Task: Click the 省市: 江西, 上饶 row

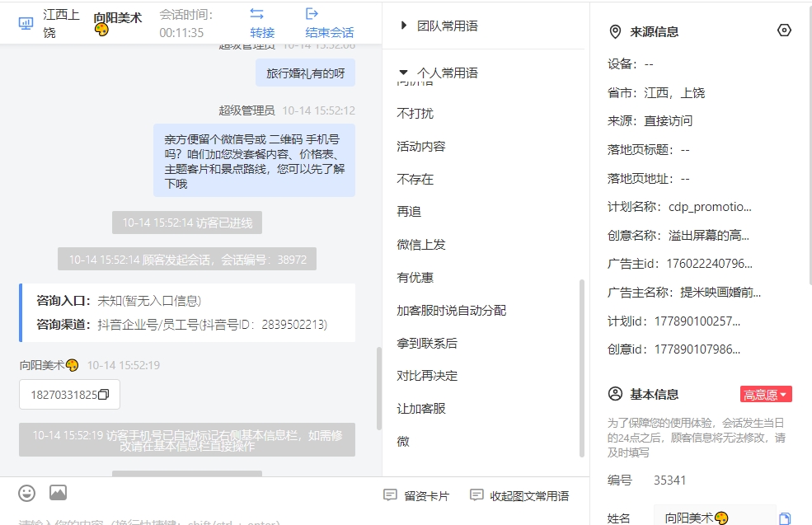Action: click(656, 92)
